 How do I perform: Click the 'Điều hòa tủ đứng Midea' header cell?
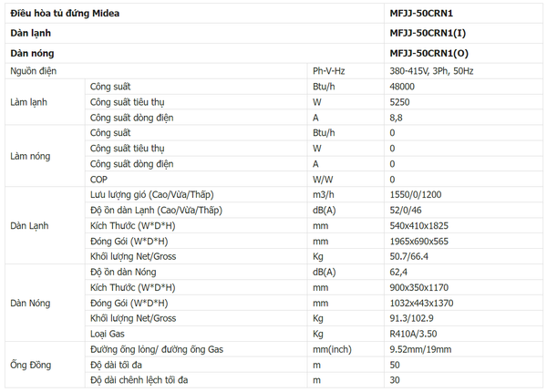coord(65,15)
